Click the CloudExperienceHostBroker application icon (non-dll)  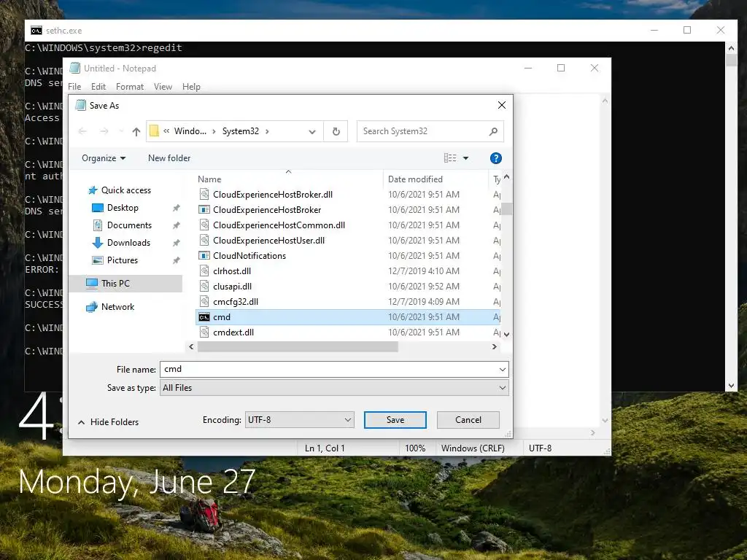click(x=204, y=210)
